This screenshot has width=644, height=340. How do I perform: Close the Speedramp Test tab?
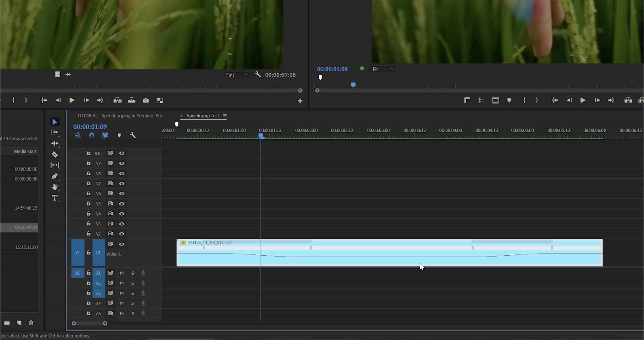[x=181, y=116]
